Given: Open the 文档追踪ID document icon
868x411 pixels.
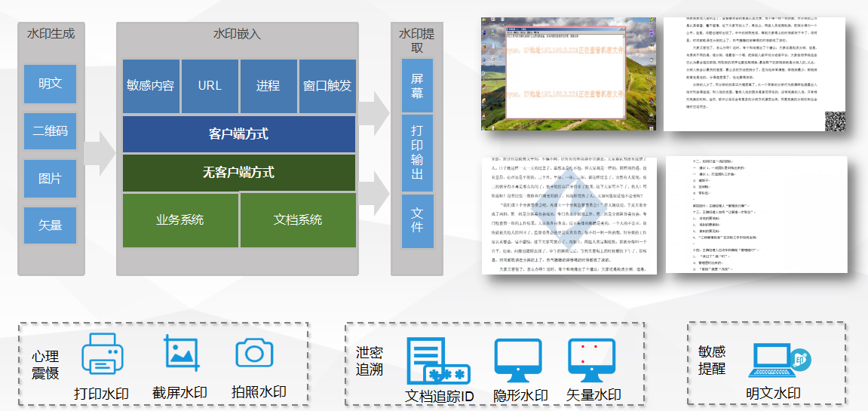Looking at the screenshot, I should [x=437, y=360].
